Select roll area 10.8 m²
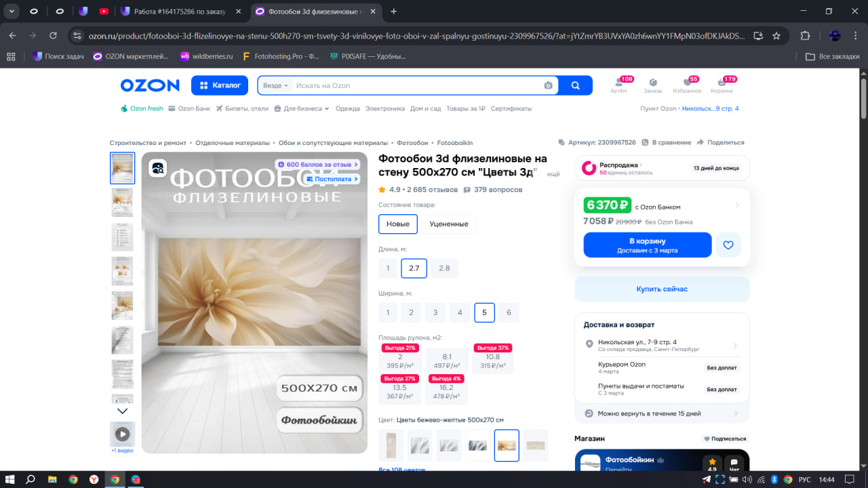 [x=493, y=360]
